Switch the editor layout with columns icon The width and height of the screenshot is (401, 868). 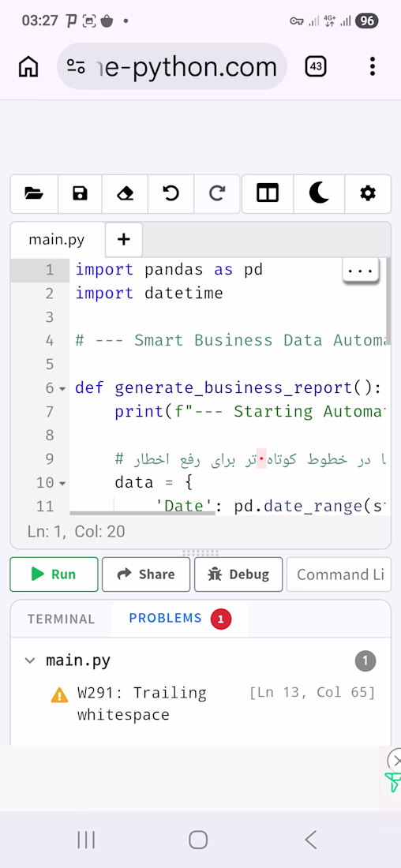click(x=268, y=193)
